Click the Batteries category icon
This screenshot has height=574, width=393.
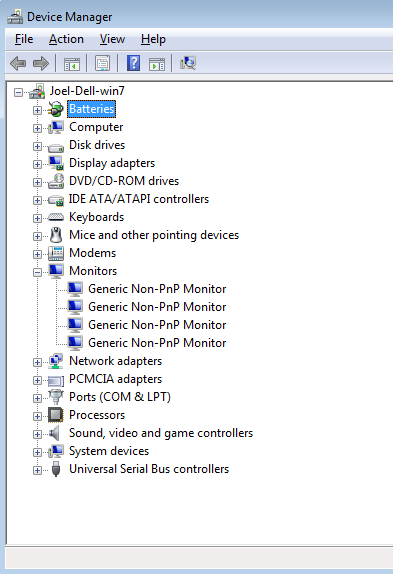(x=56, y=109)
